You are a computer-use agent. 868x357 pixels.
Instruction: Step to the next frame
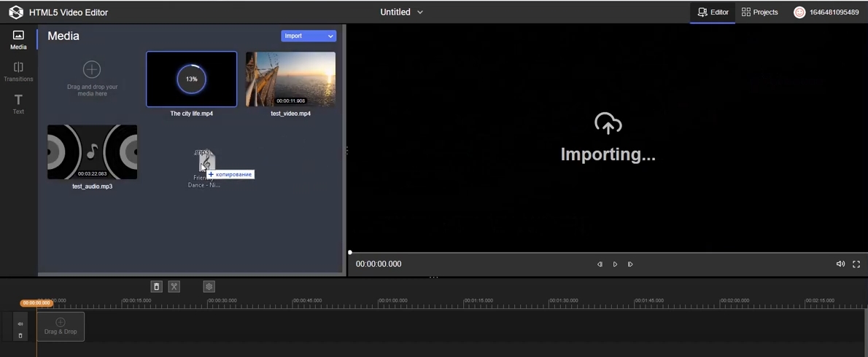point(630,264)
